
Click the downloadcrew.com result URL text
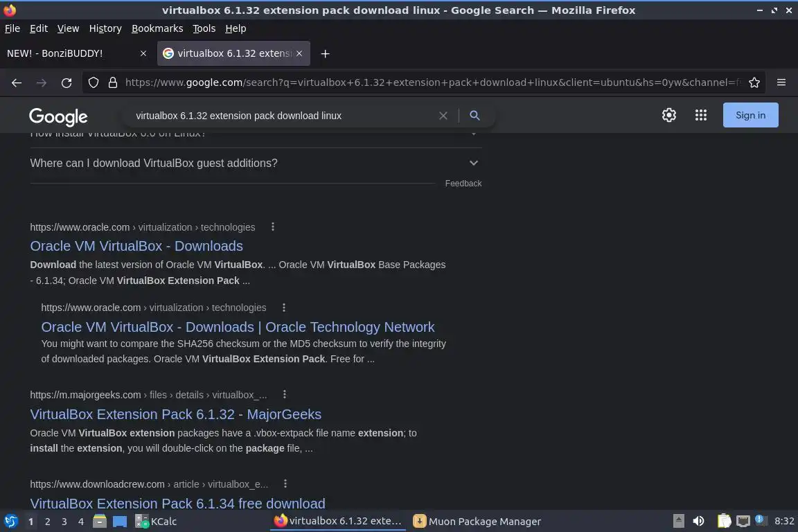(x=149, y=484)
